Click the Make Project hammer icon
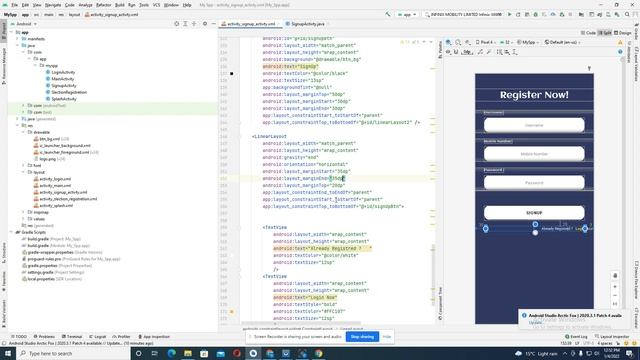640x360 pixels. (387, 14)
